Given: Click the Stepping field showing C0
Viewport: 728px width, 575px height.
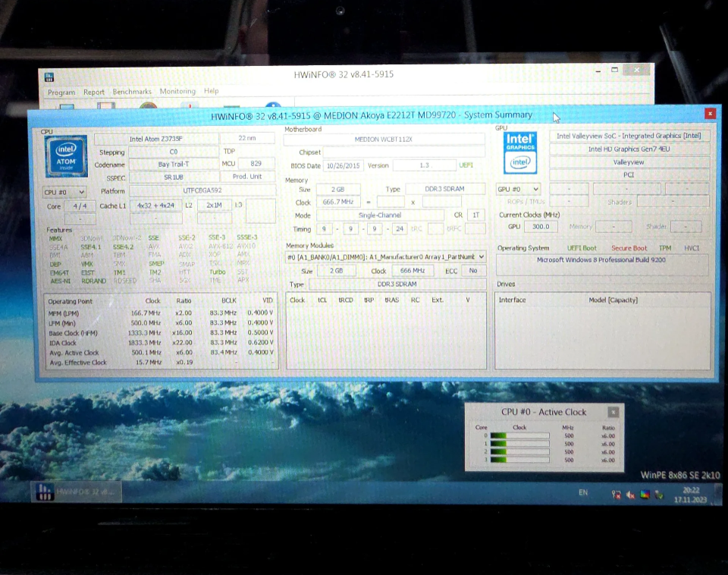Looking at the screenshot, I should 173,152.
